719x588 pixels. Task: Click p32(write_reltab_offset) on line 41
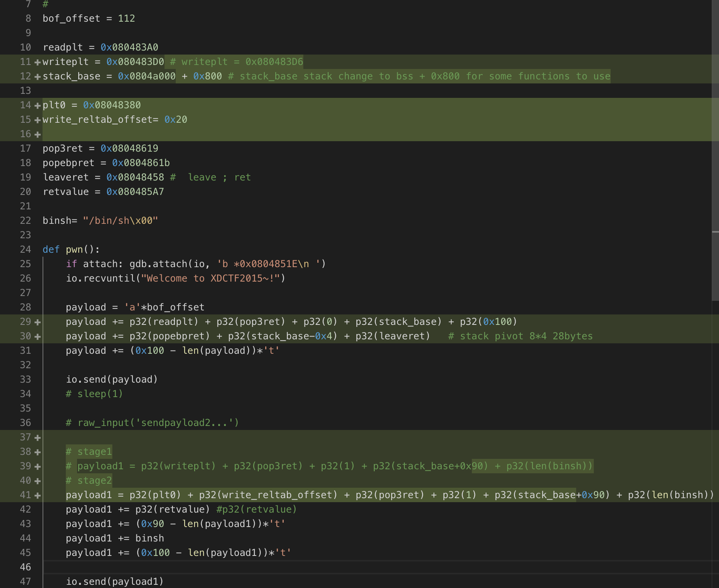268,495
